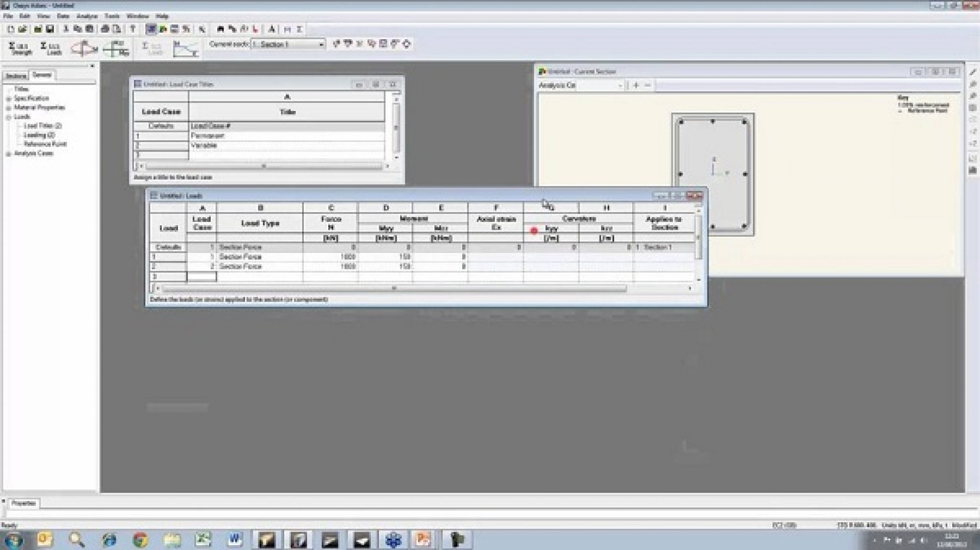Open the Analyse menu

(88, 16)
